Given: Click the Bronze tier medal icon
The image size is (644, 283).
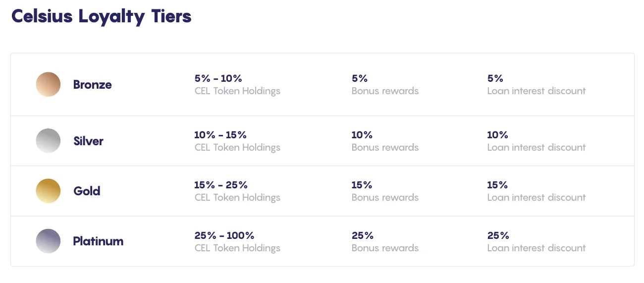Looking at the screenshot, I should [x=48, y=84].
